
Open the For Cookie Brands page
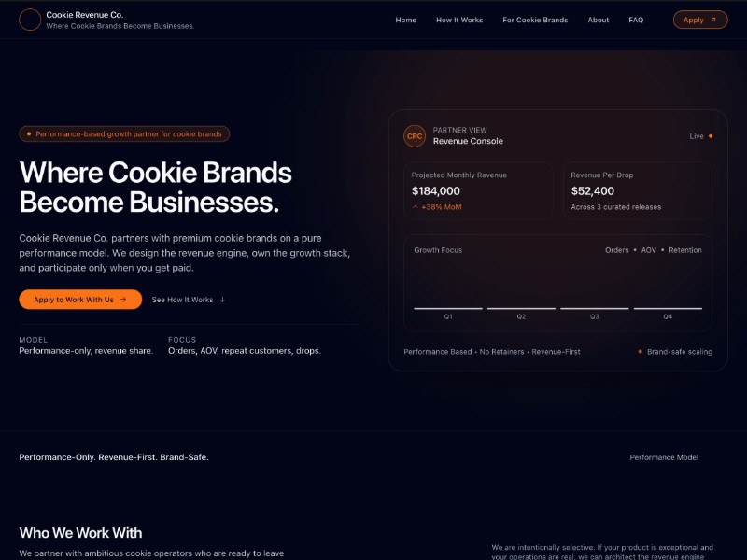pyautogui.click(x=535, y=20)
